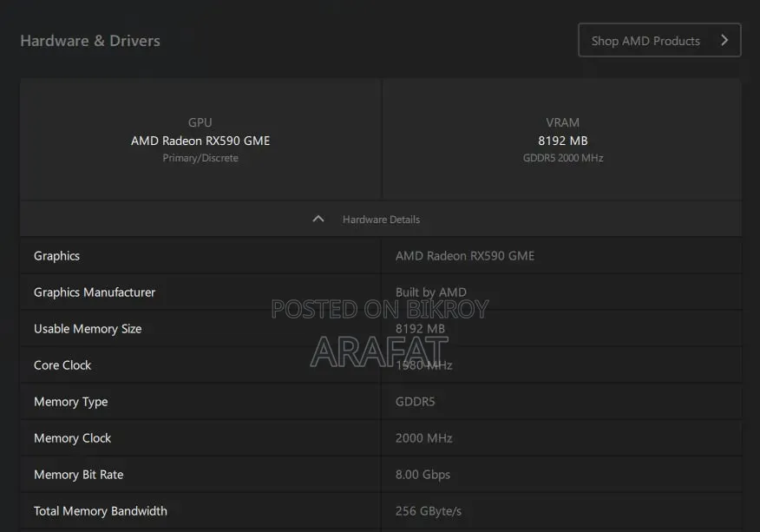Select the Graphics row label
The width and height of the screenshot is (760, 532).
pos(56,256)
